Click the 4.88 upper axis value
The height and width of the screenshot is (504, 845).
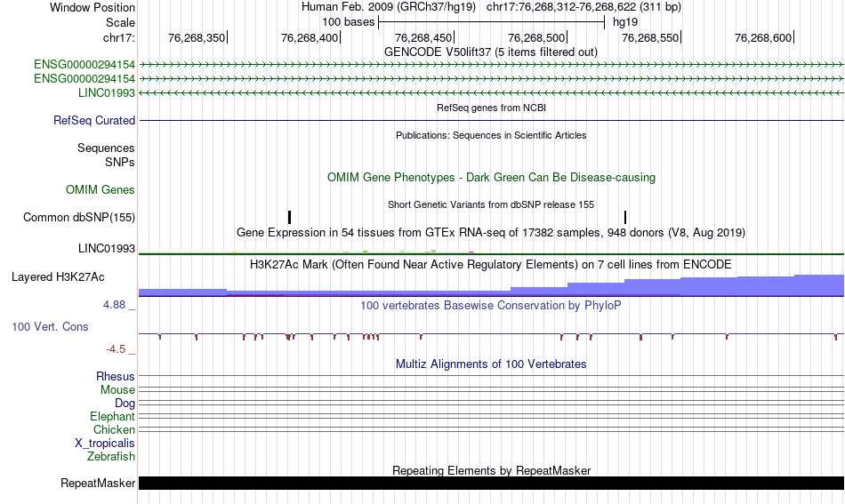coord(114,305)
